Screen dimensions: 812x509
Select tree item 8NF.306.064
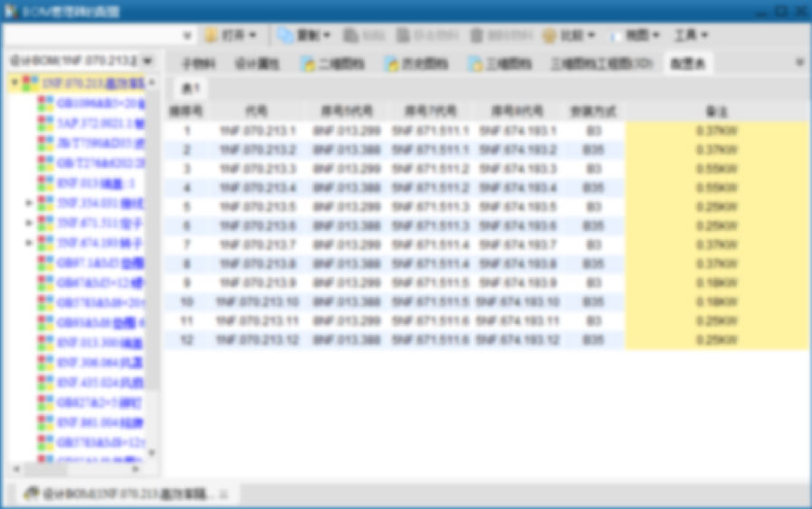(99, 362)
